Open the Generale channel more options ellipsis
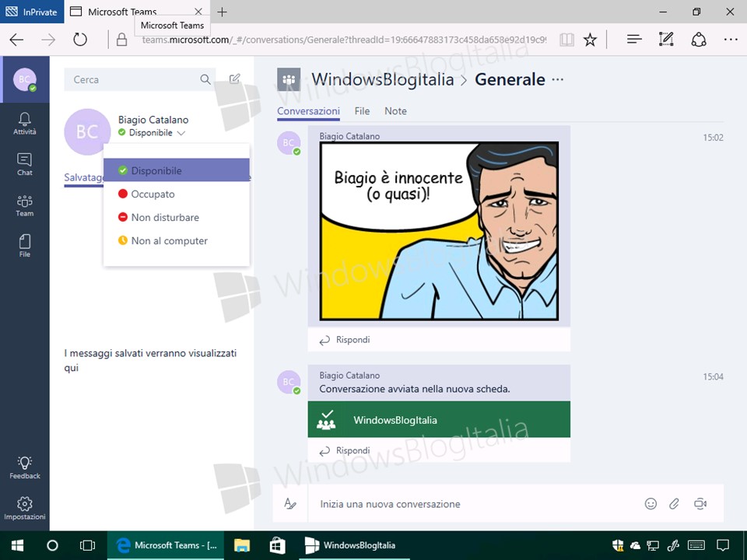Viewport: 747px width, 560px height. pyautogui.click(x=558, y=79)
